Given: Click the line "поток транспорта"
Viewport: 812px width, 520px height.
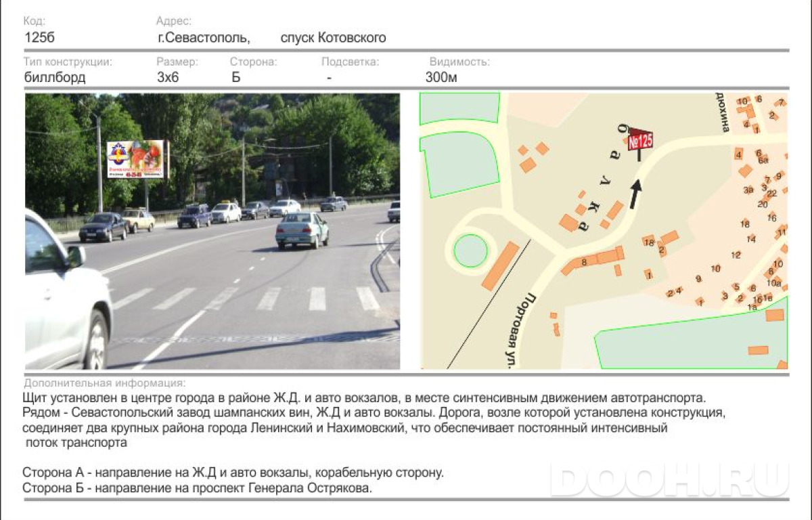Looking at the screenshot, I should click(x=76, y=443).
